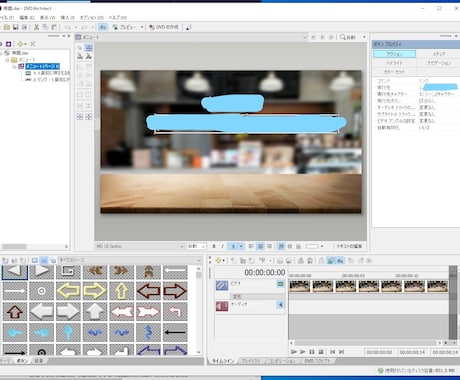Screen dimensions: 460x380
Task: Switch to ナビゲーション properties tab
Action: 438,63
